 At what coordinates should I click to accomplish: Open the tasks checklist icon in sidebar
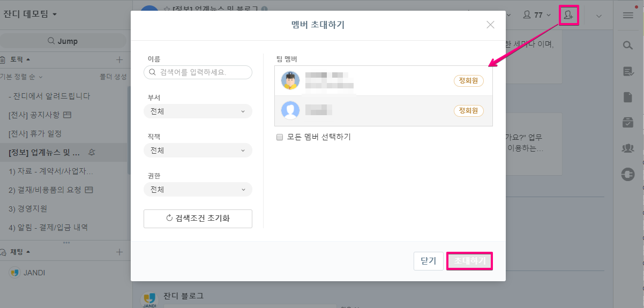click(x=628, y=71)
